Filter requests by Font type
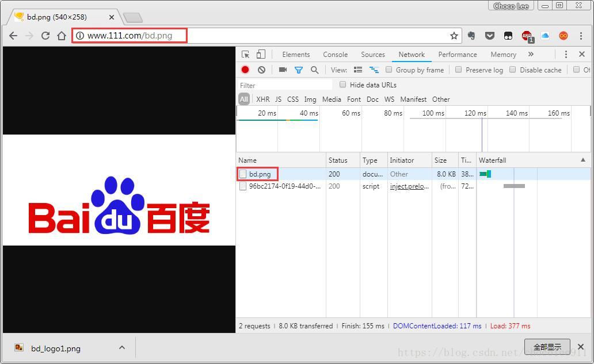 [x=354, y=99]
